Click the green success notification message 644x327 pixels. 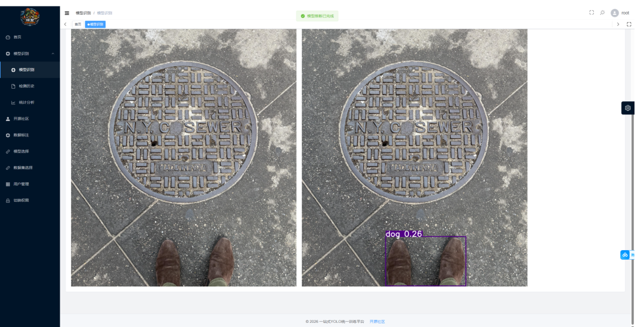(x=317, y=16)
